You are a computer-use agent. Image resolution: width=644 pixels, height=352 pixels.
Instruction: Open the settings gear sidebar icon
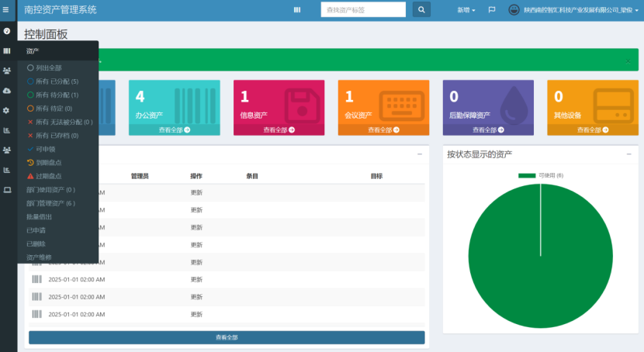click(7, 110)
